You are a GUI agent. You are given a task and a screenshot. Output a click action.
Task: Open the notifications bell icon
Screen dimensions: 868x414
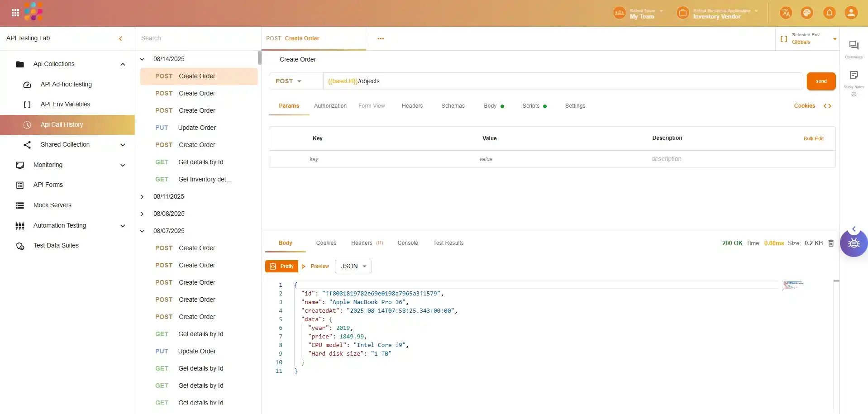tap(829, 13)
